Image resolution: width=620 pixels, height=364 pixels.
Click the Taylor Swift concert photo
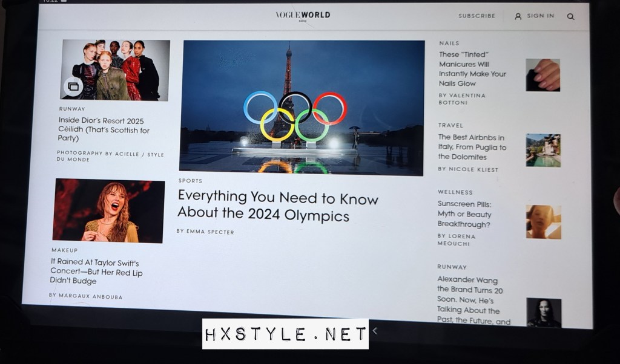tap(108, 210)
